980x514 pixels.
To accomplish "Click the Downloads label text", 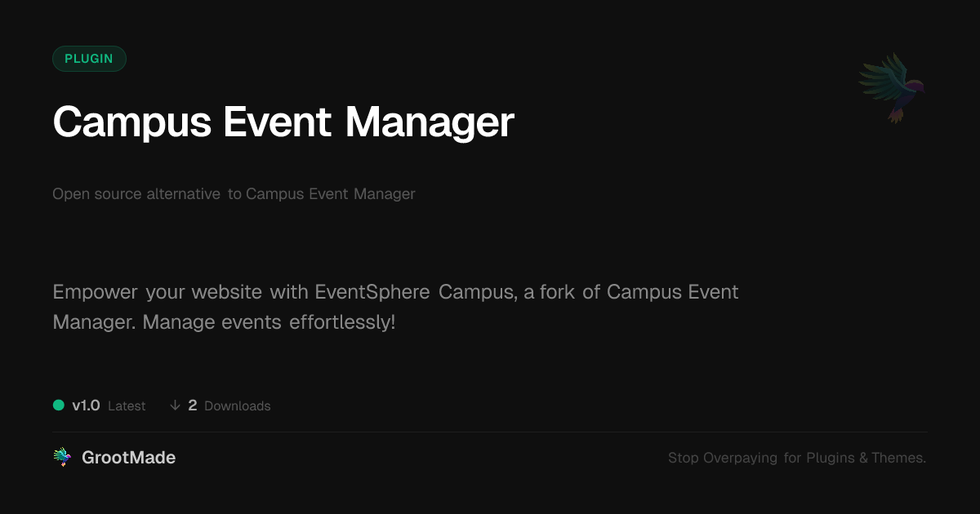I will pyautogui.click(x=237, y=406).
